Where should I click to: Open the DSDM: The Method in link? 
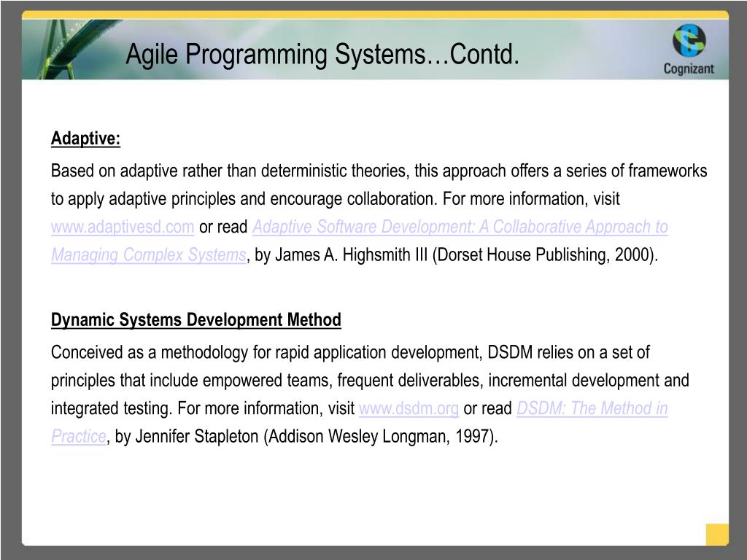pyautogui.click(x=592, y=408)
